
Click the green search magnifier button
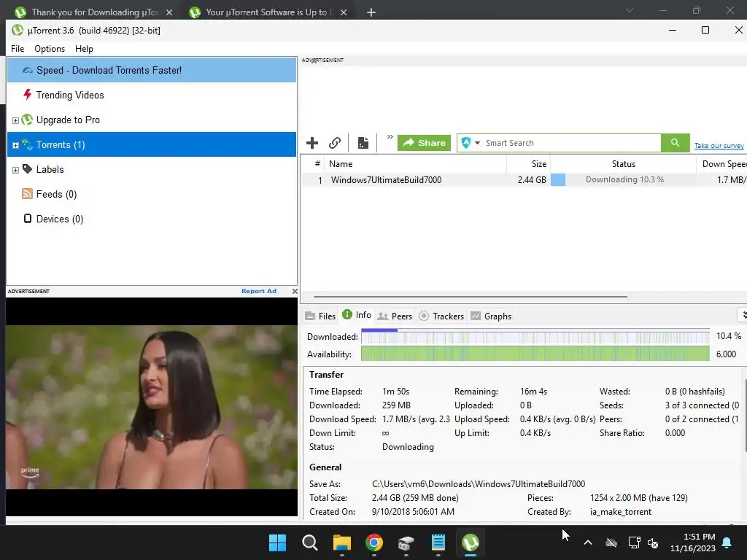click(675, 143)
